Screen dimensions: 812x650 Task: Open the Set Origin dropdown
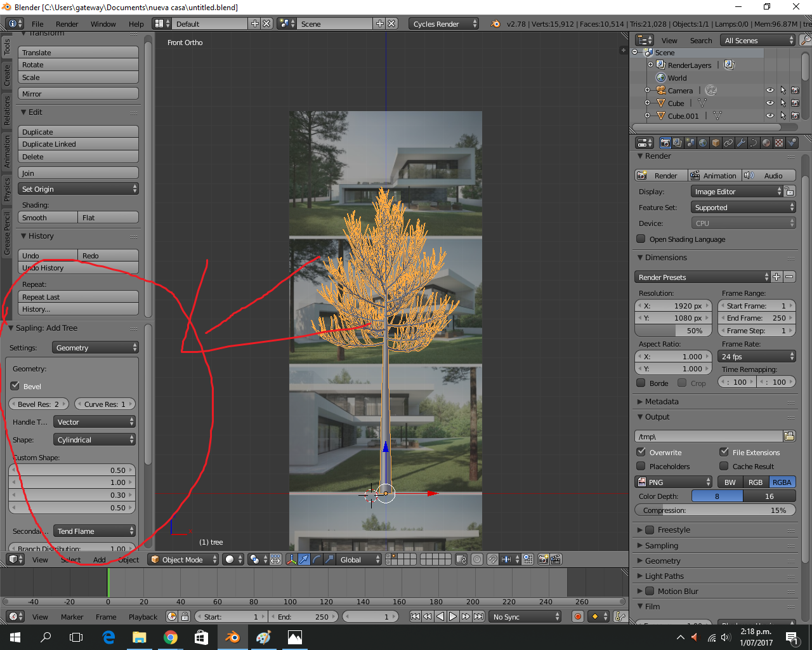point(79,189)
